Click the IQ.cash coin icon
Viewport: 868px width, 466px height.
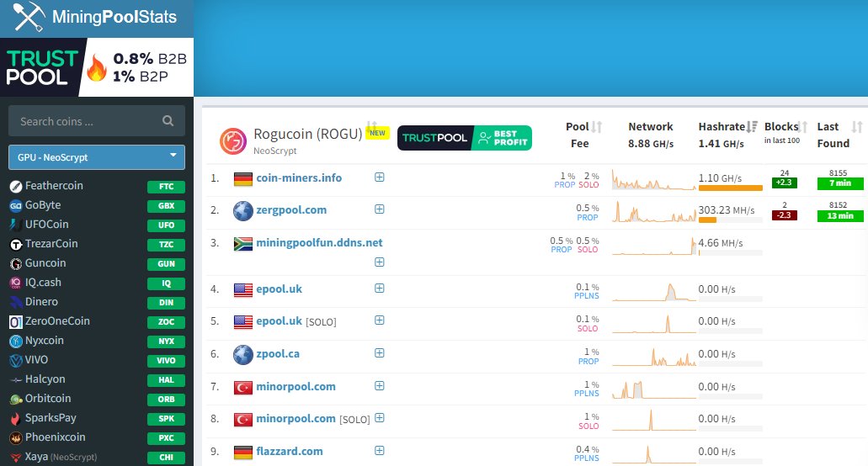16,283
